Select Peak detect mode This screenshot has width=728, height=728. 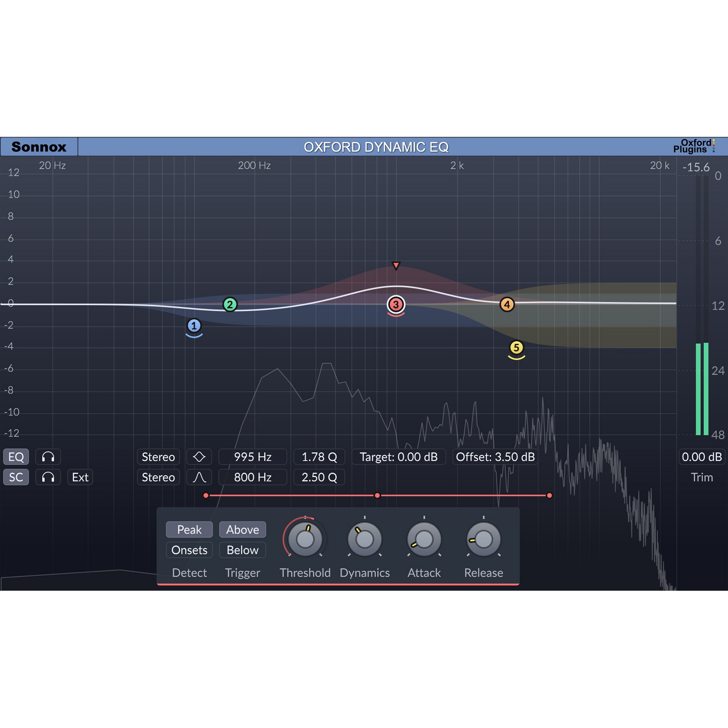189,529
